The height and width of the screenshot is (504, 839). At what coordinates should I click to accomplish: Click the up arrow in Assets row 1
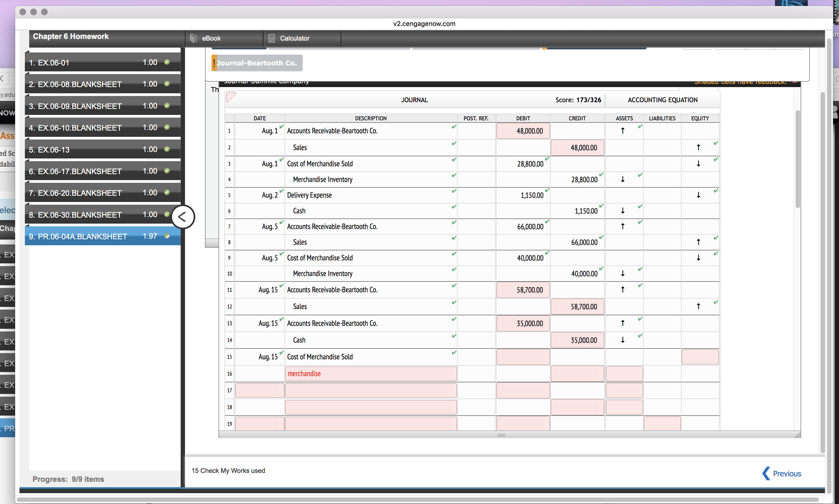(x=622, y=131)
